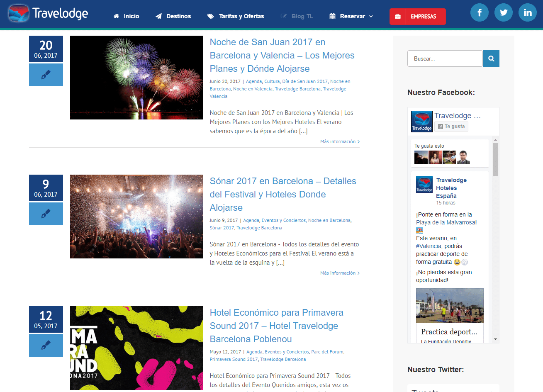Click the Buscar search input field

pos(445,58)
